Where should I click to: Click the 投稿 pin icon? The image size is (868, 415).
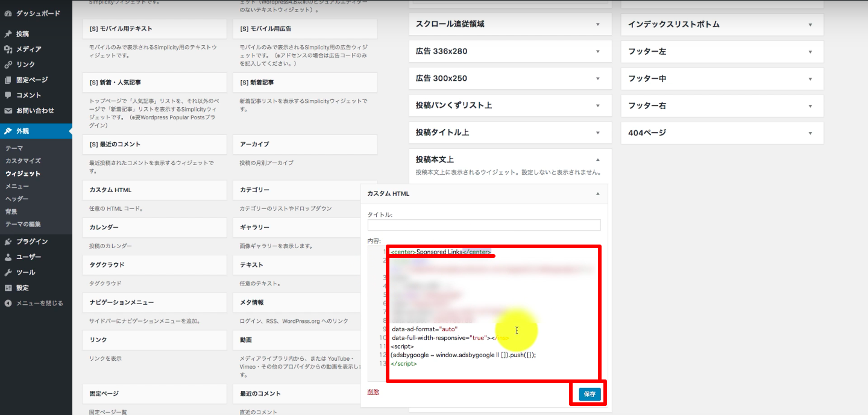pyautogui.click(x=8, y=34)
